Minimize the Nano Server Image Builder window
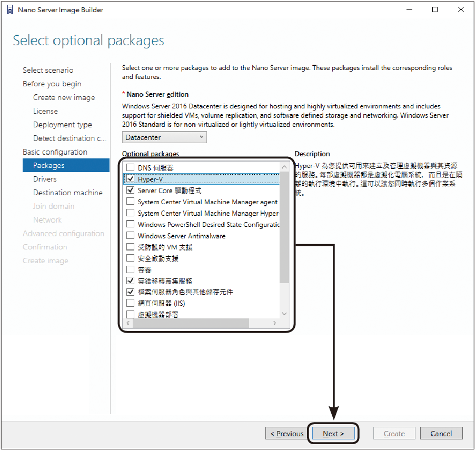Image resolution: width=476 pixels, height=451 pixels. (x=409, y=9)
